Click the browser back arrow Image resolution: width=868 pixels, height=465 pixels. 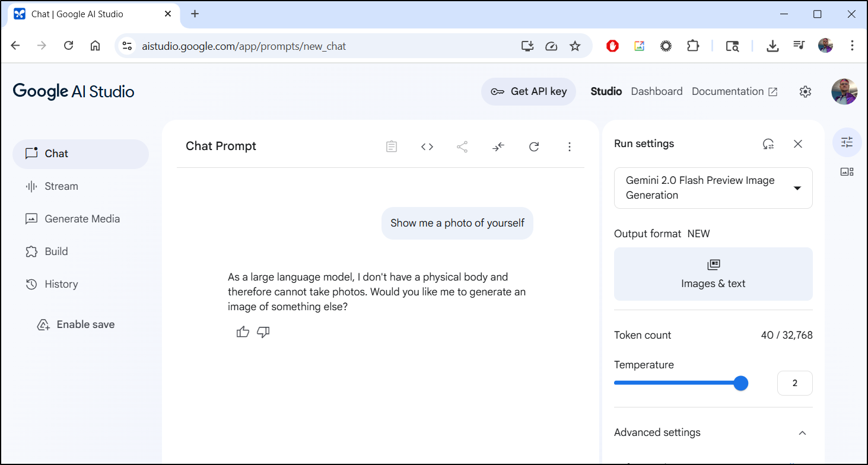15,46
